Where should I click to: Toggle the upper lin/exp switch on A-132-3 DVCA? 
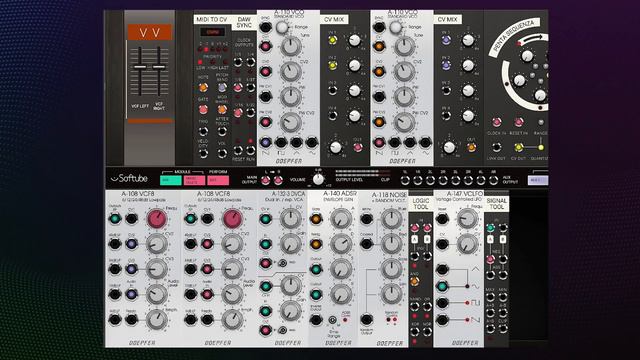point(282,263)
